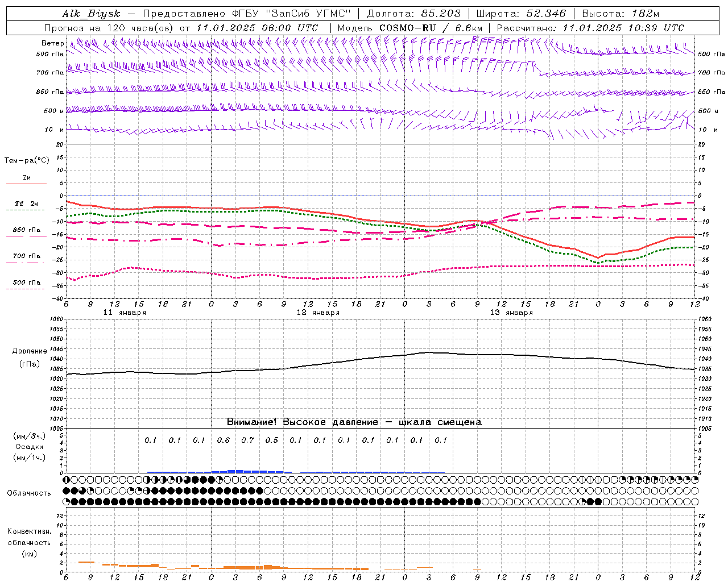728x582 pixels.
Task: Click the "Конвективн." convective cloud label
Action: pos(30,531)
